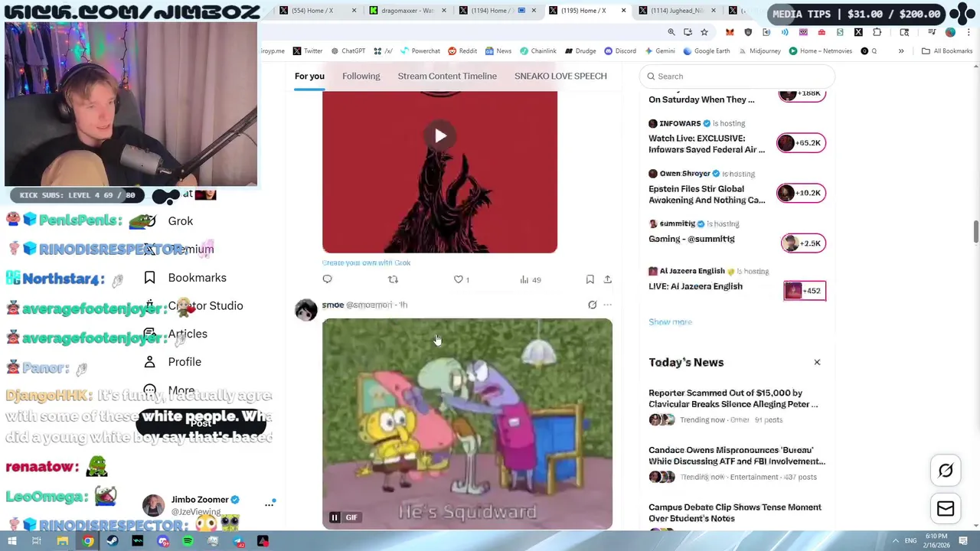Open Bookmarks in sidebar
Screen dimensions: 980x551
185,278
